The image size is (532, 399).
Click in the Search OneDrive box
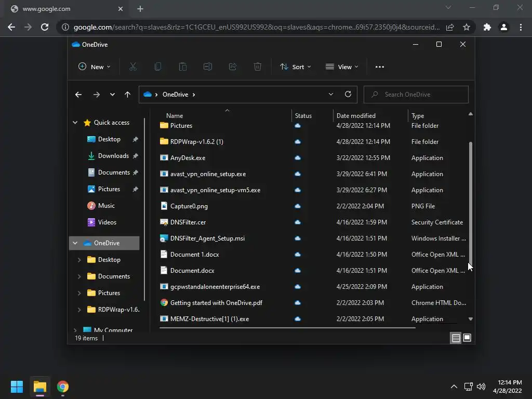pyautogui.click(x=416, y=95)
